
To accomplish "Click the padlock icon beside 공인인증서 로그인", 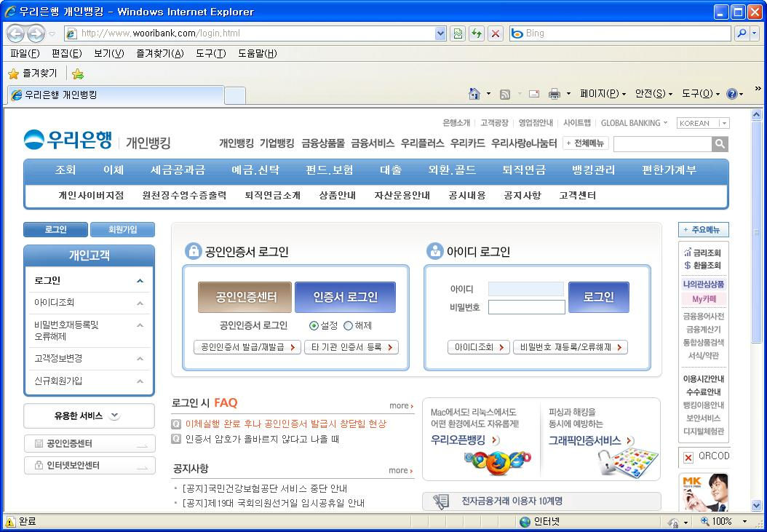I will (x=194, y=251).
